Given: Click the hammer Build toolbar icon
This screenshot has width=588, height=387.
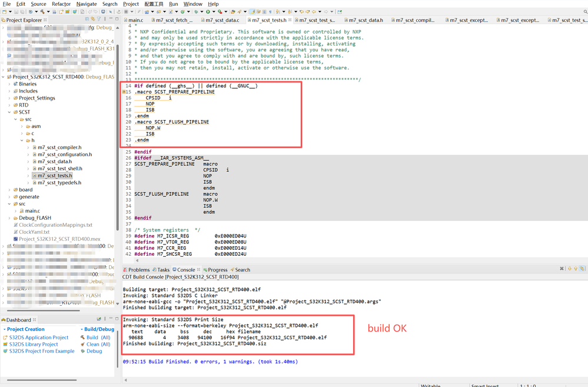Looking at the screenshot, I should click(x=42, y=12).
